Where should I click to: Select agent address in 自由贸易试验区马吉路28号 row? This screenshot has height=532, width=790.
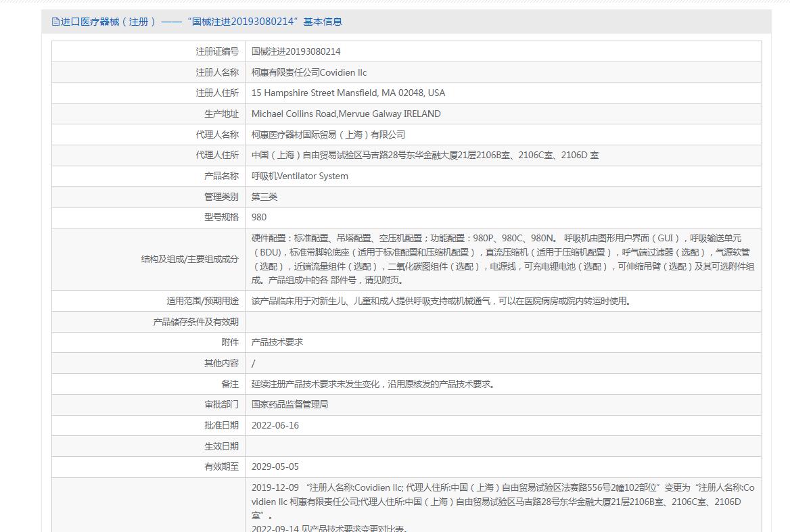[x=425, y=155]
